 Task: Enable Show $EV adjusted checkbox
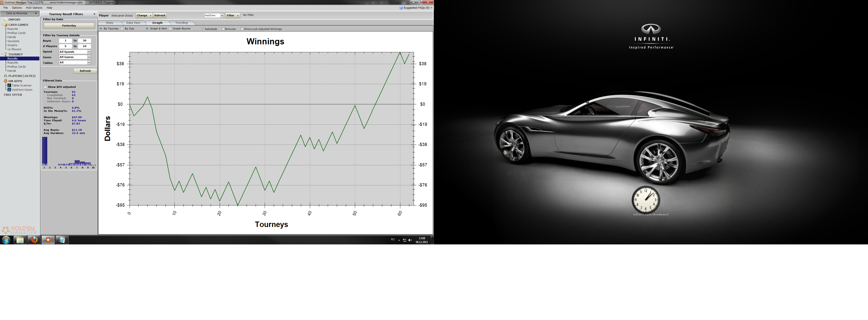tap(45, 87)
